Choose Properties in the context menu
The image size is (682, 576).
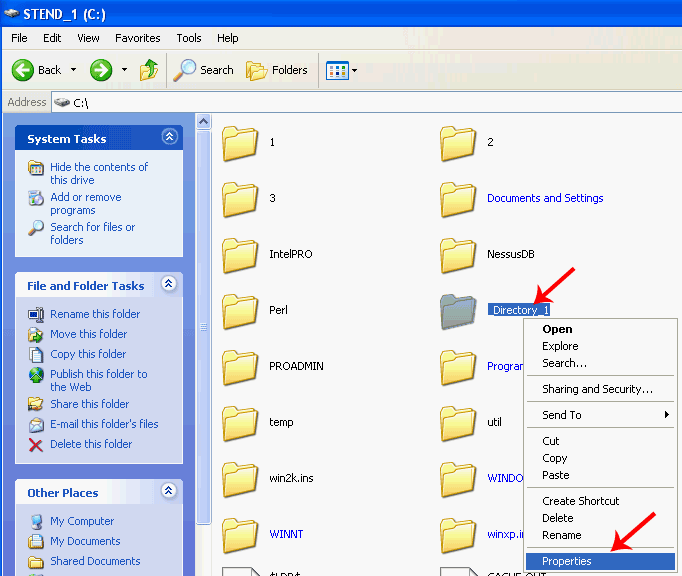600,561
